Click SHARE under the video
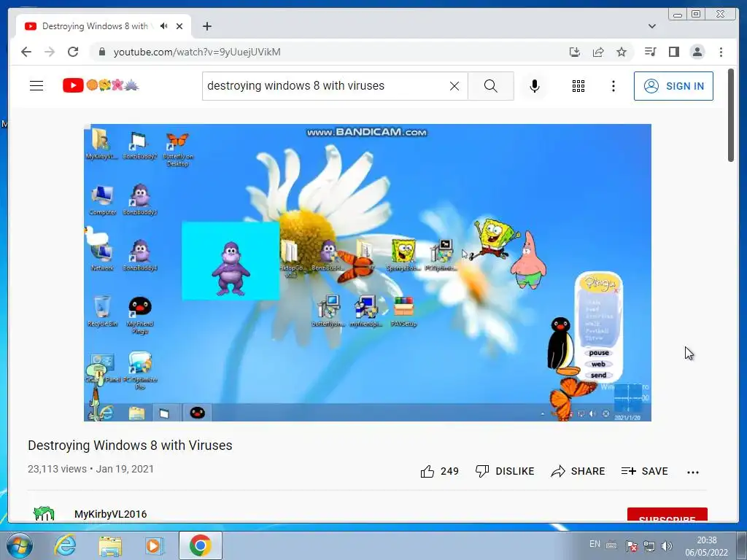This screenshot has width=747, height=560. [578, 471]
